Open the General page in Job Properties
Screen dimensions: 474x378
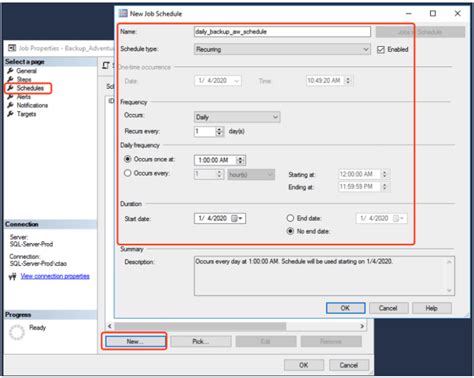click(26, 71)
